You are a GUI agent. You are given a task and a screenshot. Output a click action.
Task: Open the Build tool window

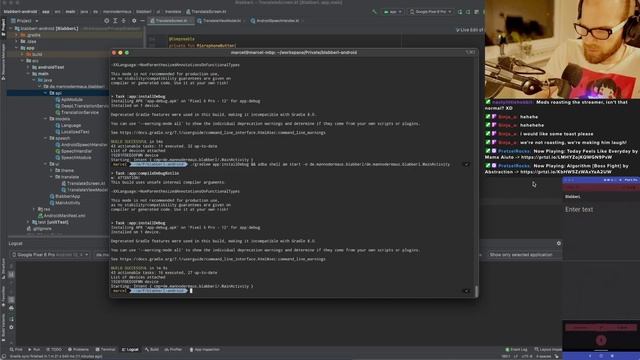pyautogui.click(x=151, y=349)
